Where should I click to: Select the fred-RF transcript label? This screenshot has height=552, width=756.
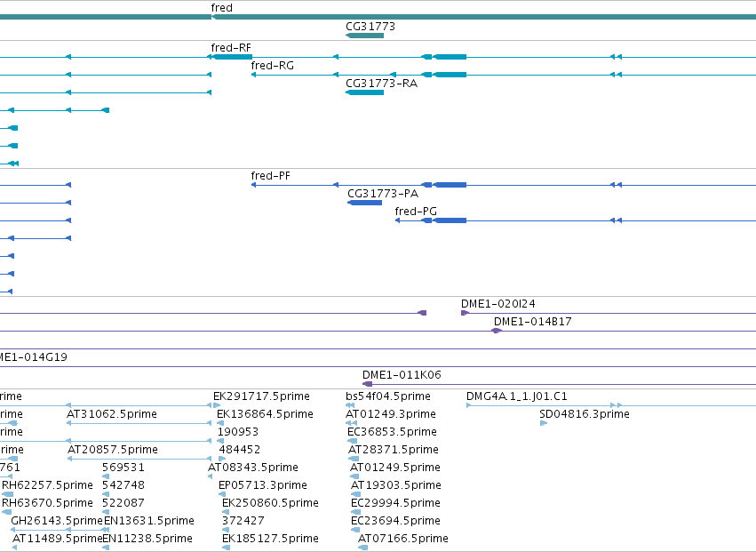pyautogui.click(x=231, y=48)
